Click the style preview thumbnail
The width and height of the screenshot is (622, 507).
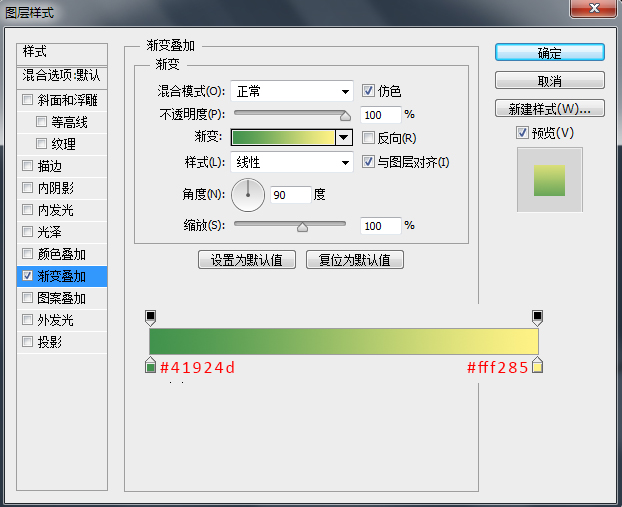coord(549,180)
